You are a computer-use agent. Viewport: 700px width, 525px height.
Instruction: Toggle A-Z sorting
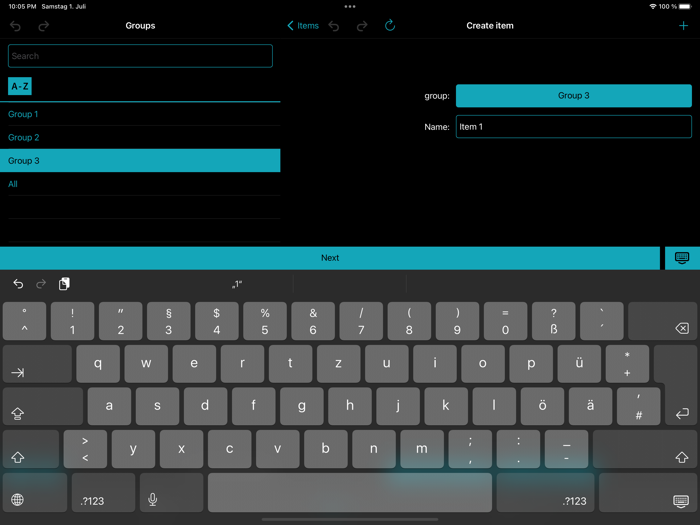[x=20, y=86]
